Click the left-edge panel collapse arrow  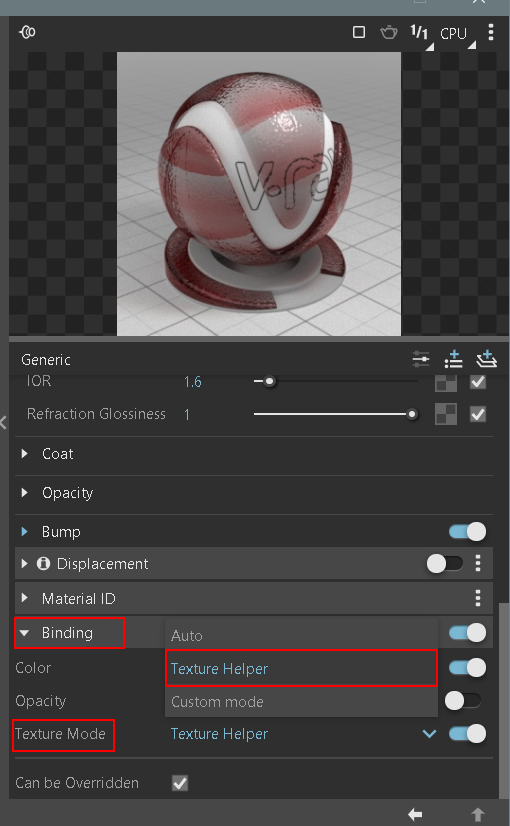point(4,422)
